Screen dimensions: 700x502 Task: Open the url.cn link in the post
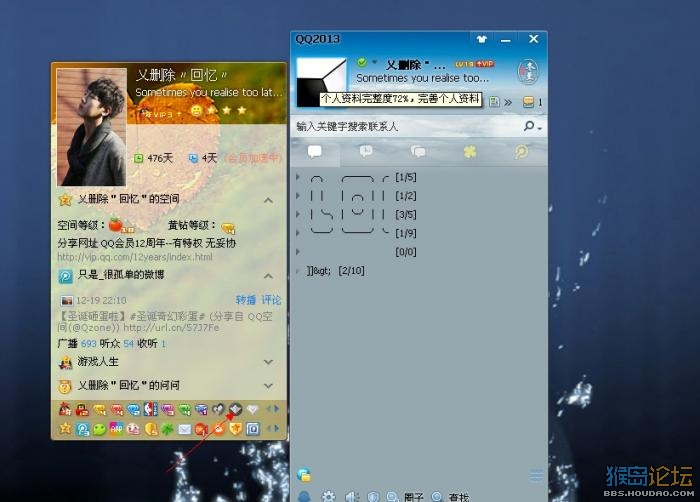[x=171, y=327]
